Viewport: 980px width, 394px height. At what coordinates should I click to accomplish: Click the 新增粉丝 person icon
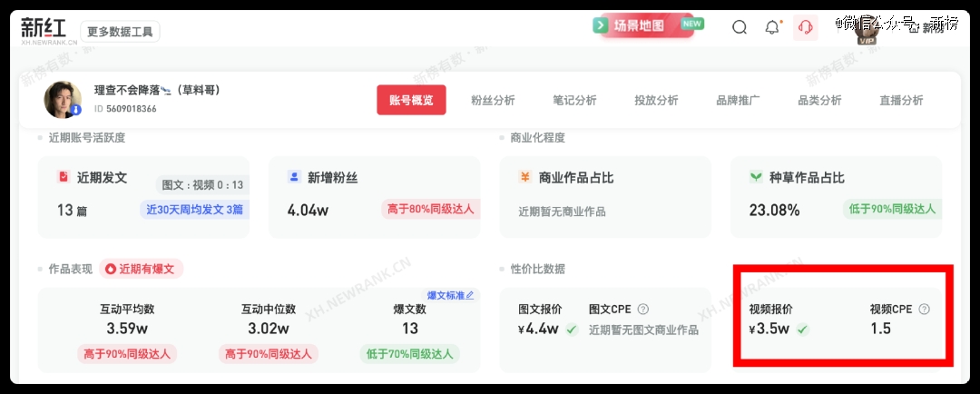(294, 177)
